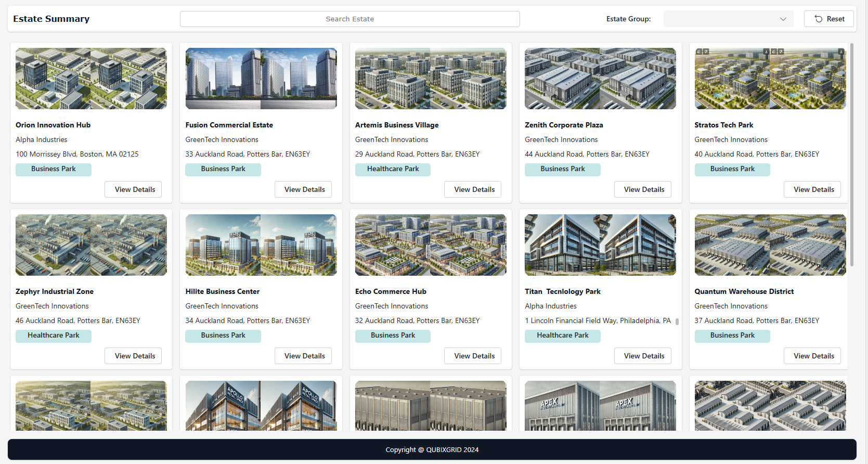Image resolution: width=868 pixels, height=464 pixels.
Task: Click the Estate Summary heading
Action: [51, 19]
